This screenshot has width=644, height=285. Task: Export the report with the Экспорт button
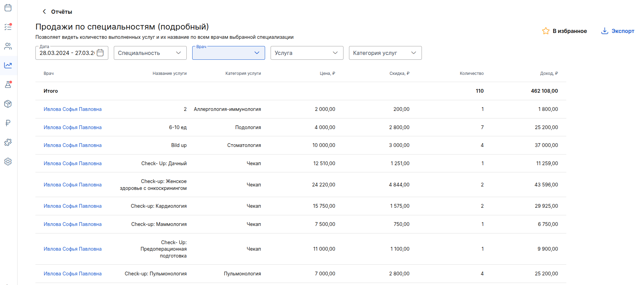pos(618,31)
